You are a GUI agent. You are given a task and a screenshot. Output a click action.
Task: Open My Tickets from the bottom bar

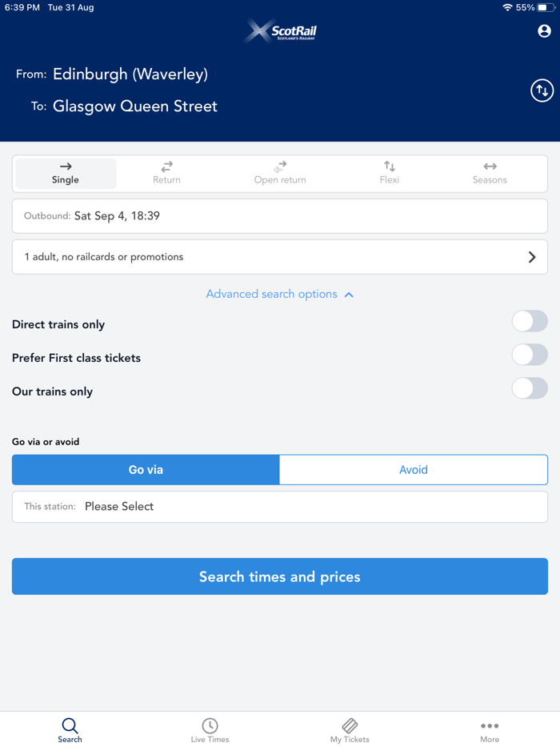pos(349,729)
